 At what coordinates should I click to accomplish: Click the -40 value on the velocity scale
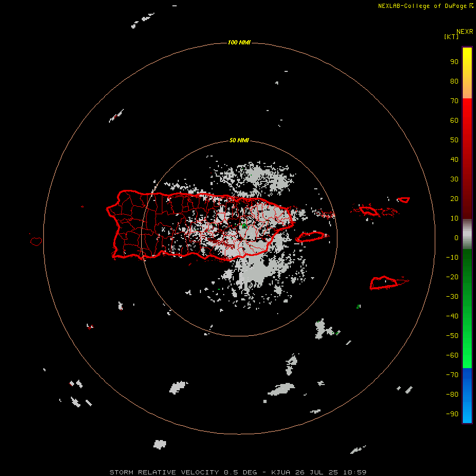point(452,316)
